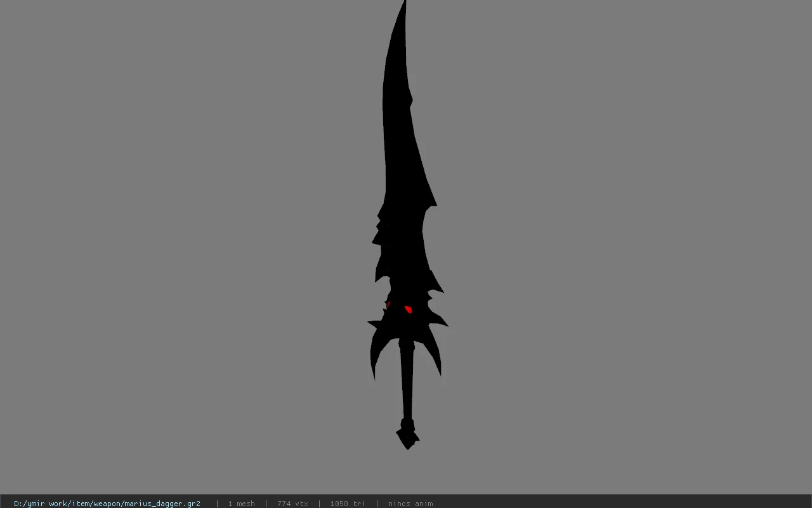Click the '1 mesh' status entry
This screenshot has width=812, height=508.
pyautogui.click(x=242, y=504)
